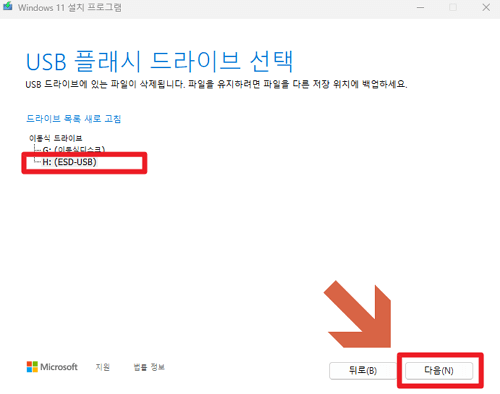
Task: Select the H: (ESD-USB) drive
Action: click(69, 162)
